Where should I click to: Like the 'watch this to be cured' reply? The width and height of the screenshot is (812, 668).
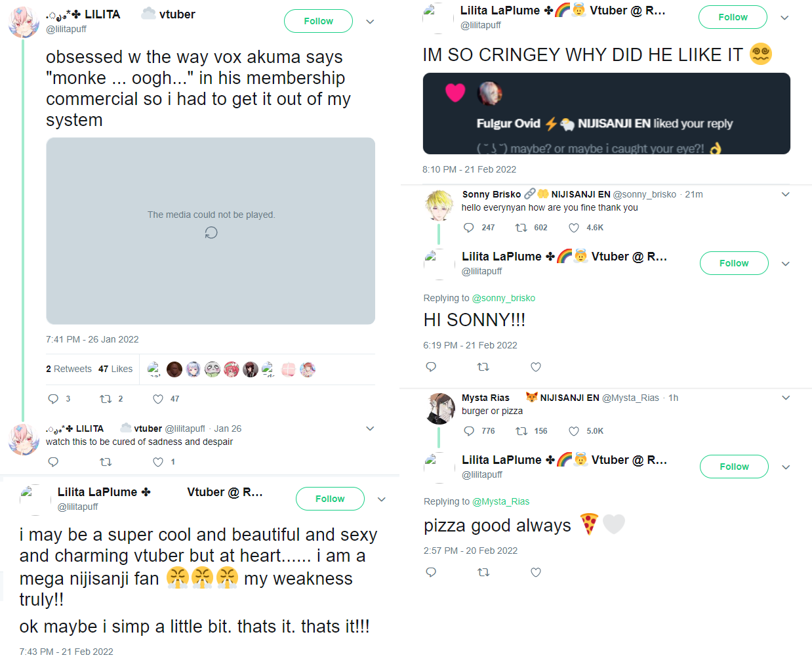point(158,462)
